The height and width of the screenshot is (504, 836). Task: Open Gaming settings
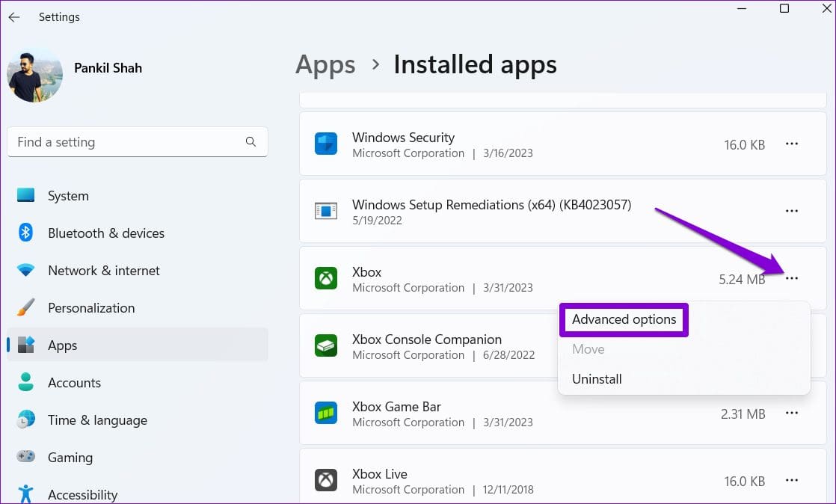[137, 457]
